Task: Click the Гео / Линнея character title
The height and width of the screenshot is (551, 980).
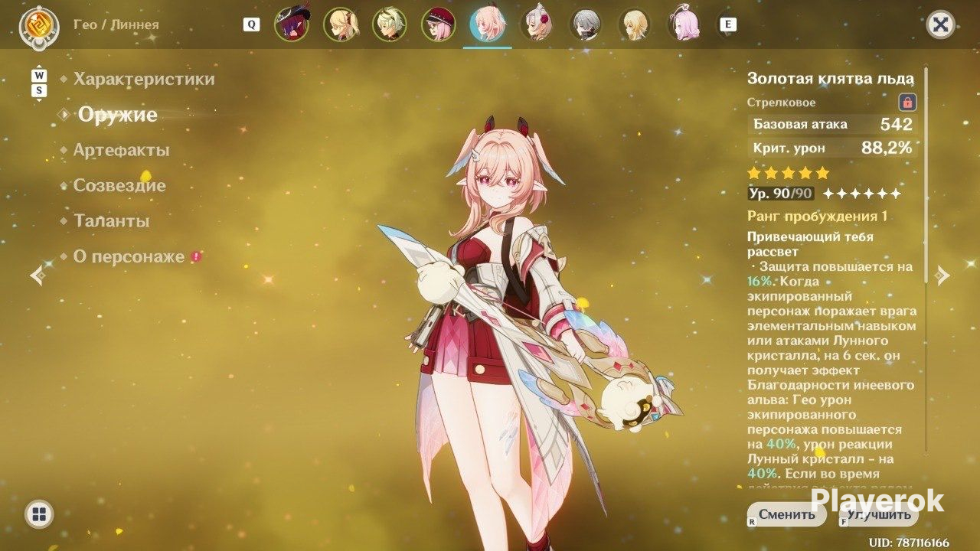Action: [116, 24]
